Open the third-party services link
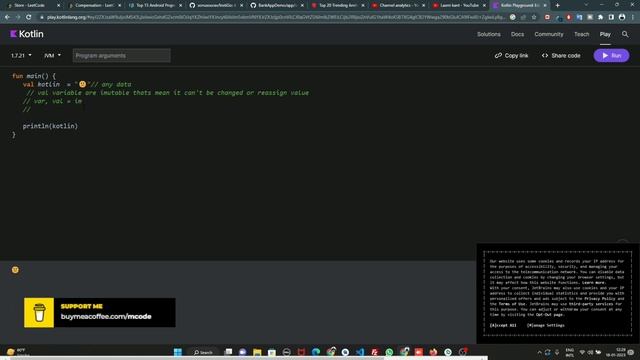 tap(591, 304)
